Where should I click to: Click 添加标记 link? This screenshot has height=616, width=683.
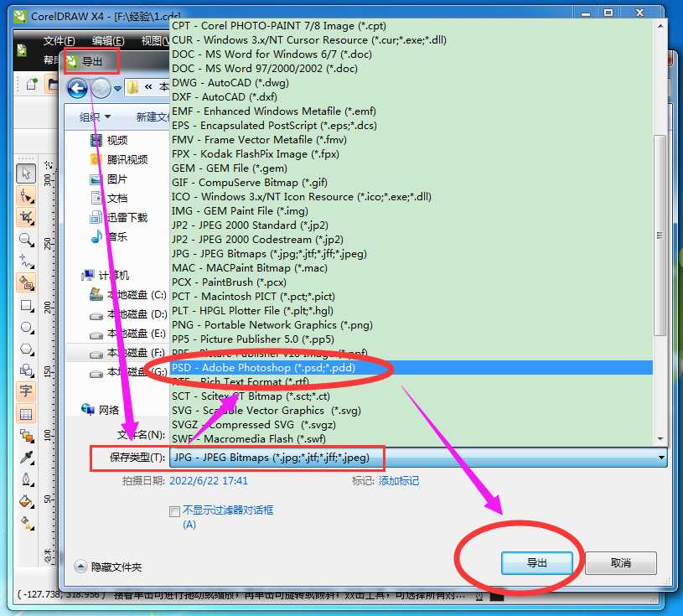(x=399, y=481)
